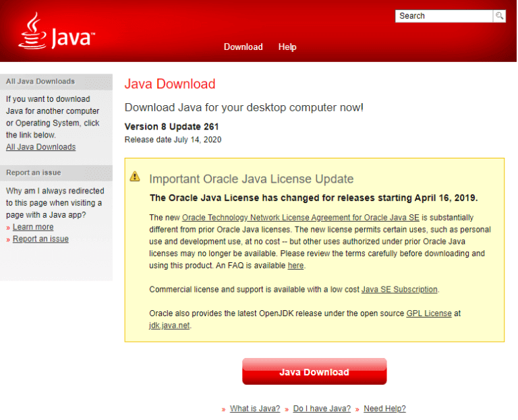This screenshot has width=518, height=420.
Task: Click the red arrows before Do I have Java?
Action: [287, 409]
